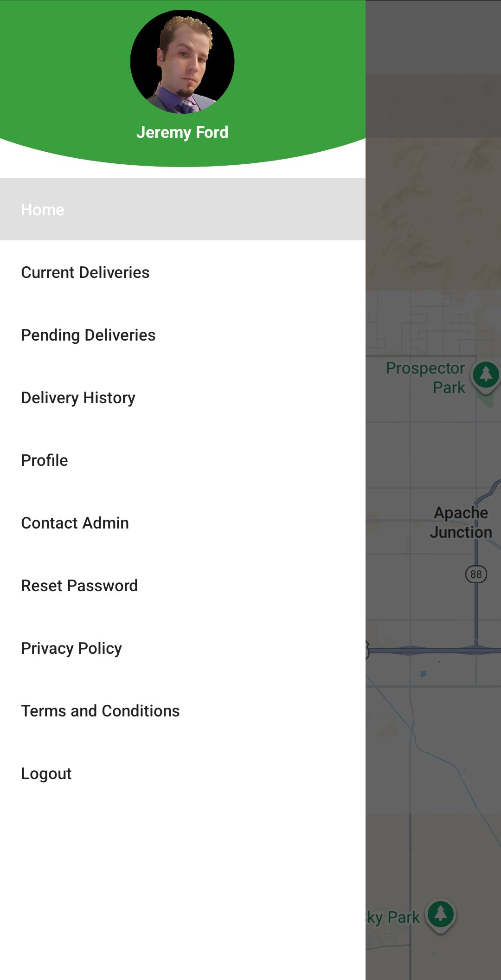View Delivery History

pyautogui.click(x=77, y=398)
